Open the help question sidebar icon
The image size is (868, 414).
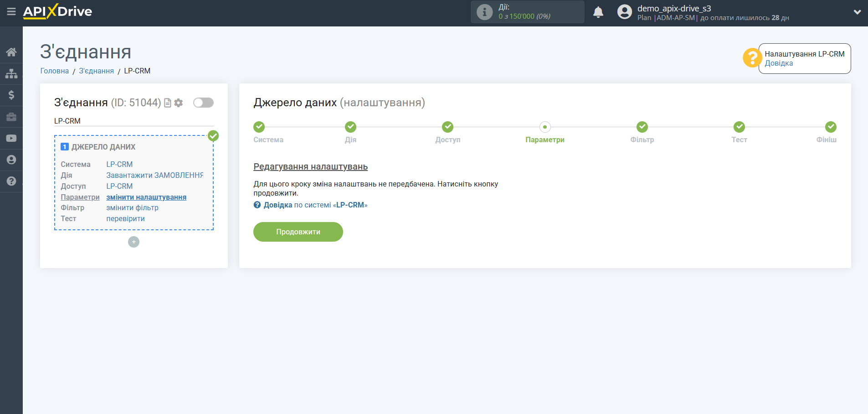(x=11, y=181)
